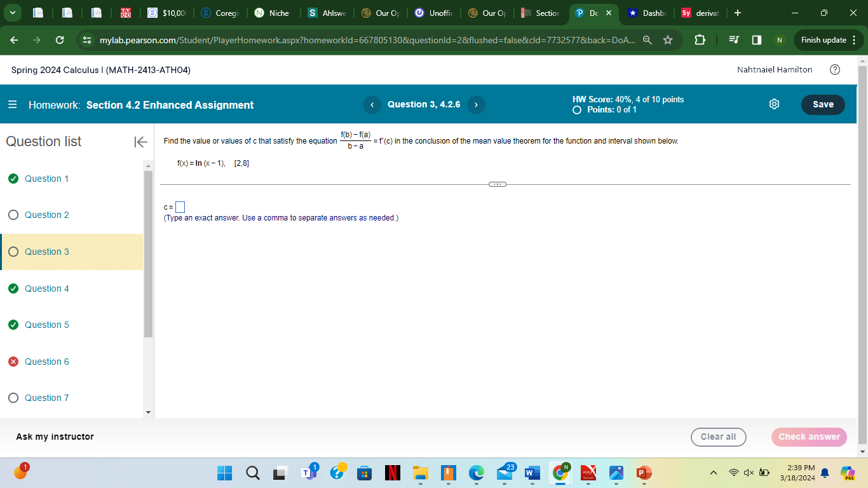This screenshot has height=488, width=868.
Task: Select Question 3 in the list
Action: pos(72,252)
